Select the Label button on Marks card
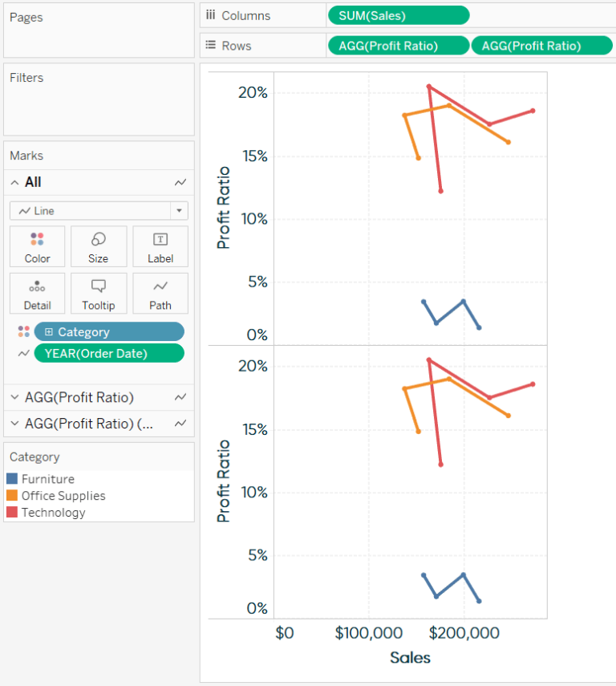The image size is (616, 686). click(160, 246)
